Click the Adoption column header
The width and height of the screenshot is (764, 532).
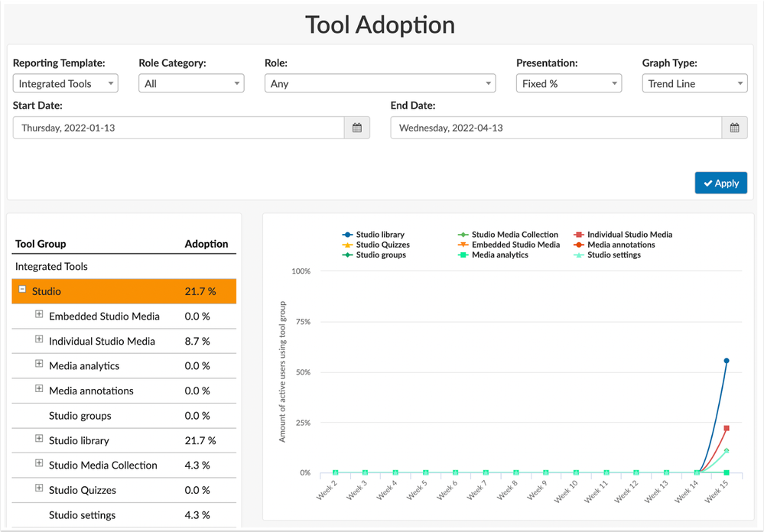pos(206,244)
